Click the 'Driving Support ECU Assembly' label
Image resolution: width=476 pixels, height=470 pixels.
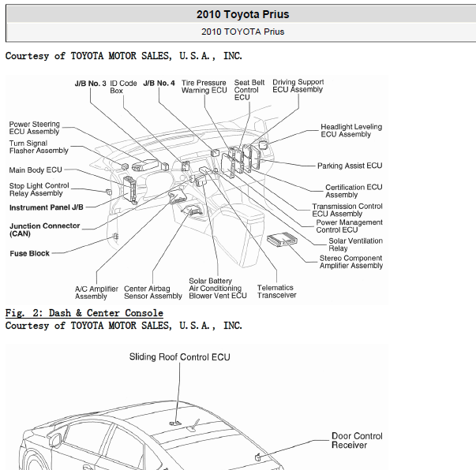point(298,86)
